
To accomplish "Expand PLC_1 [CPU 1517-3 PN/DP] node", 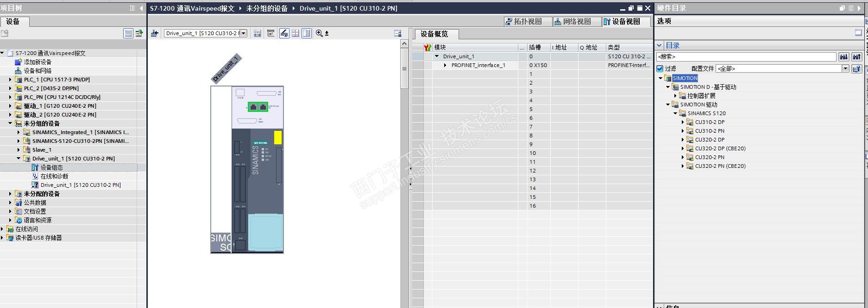I will click(10, 80).
